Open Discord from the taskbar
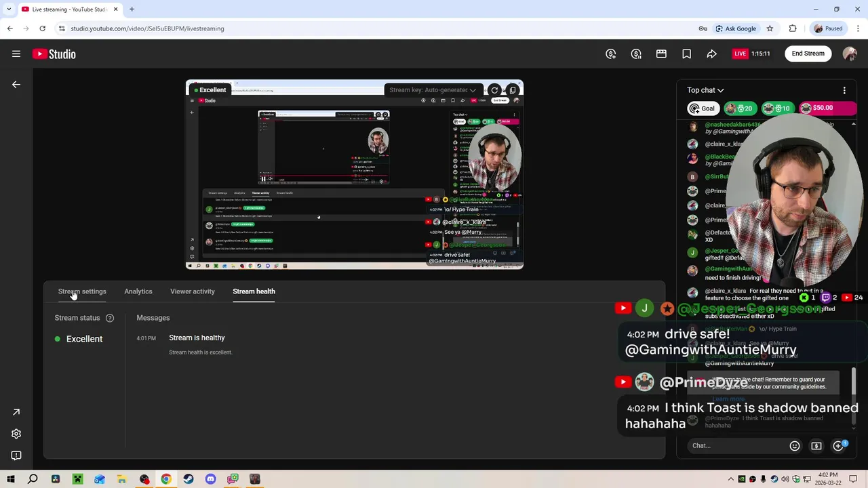 pyautogui.click(x=210, y=479)
